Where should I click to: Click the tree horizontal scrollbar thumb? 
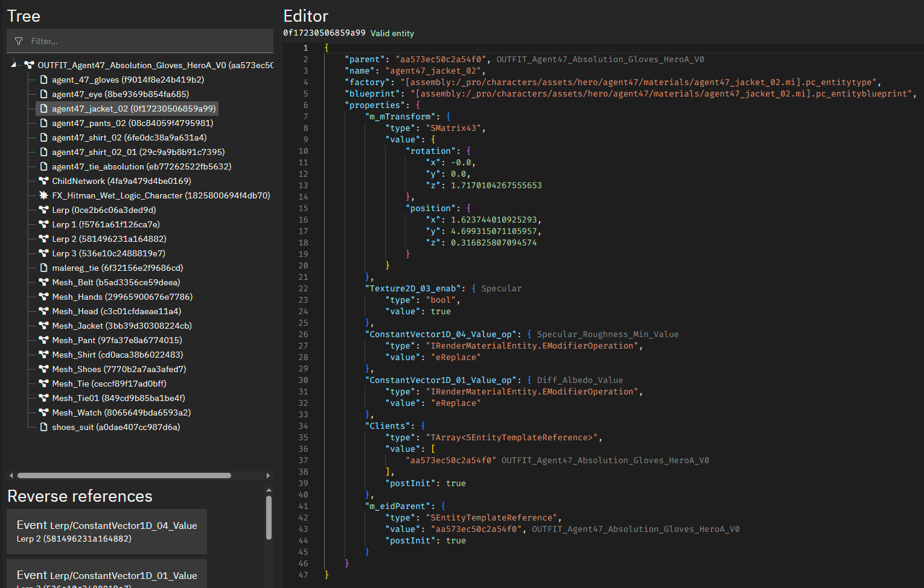[124, 475]
